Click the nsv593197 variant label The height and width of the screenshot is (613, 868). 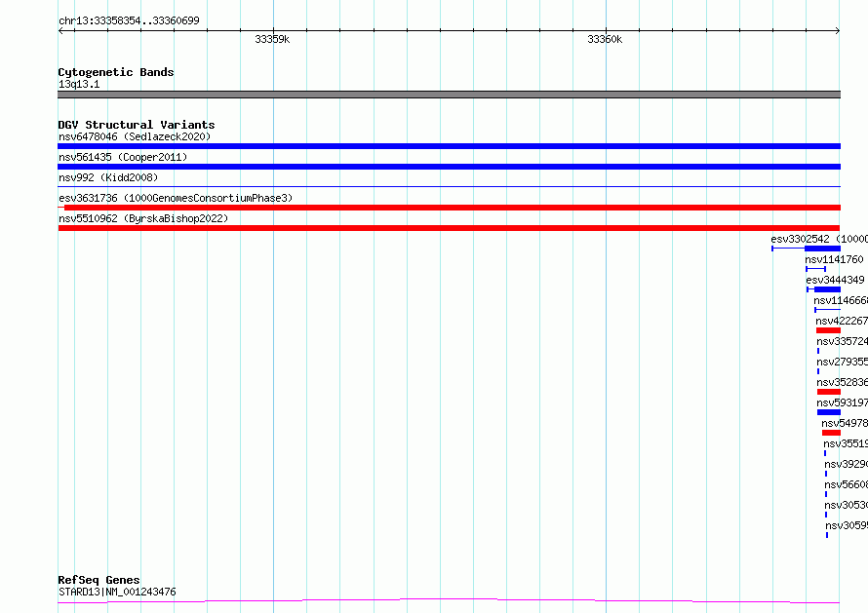click(842, 402)
